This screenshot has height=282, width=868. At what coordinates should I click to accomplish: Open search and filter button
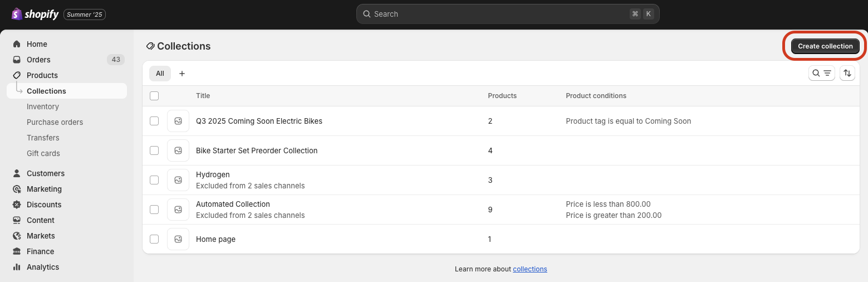822,73
